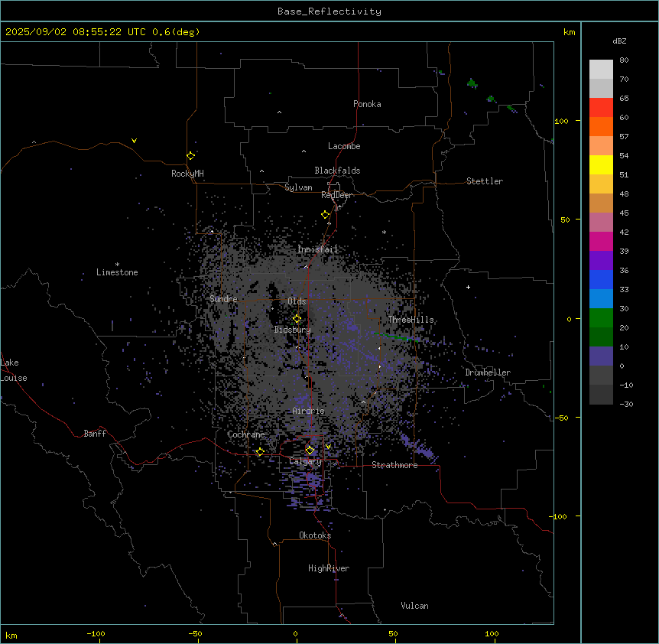Select the yellow diamond marker below RedDeer
Viewport: 659px width, 644px height.
pyautogui.click(x=325, y=215)
